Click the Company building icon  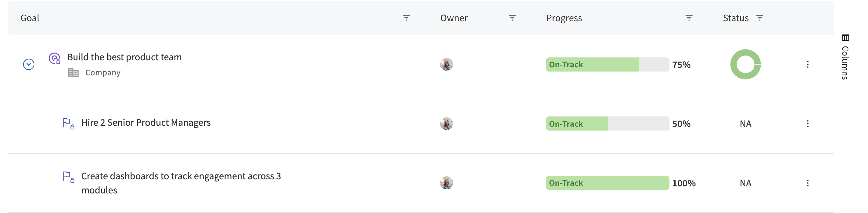click(x=73, y=73)
